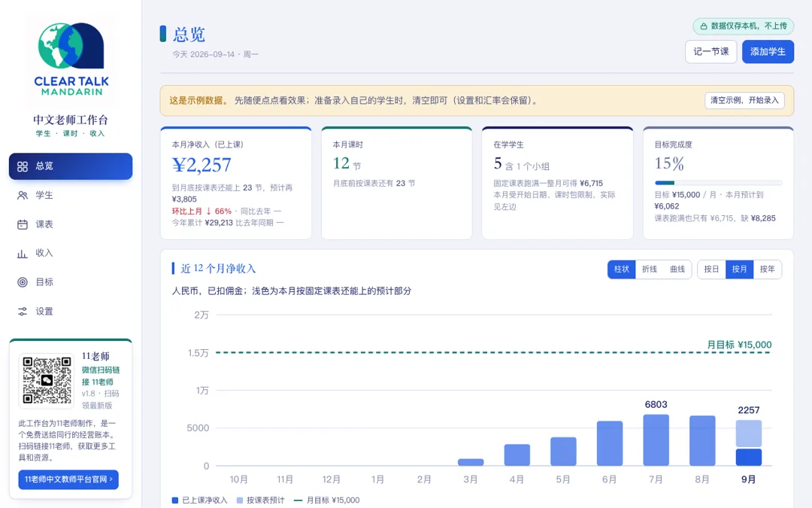812x508 pixels.
Task: Select the 柱状 chart type
Action: click(622, 269)
